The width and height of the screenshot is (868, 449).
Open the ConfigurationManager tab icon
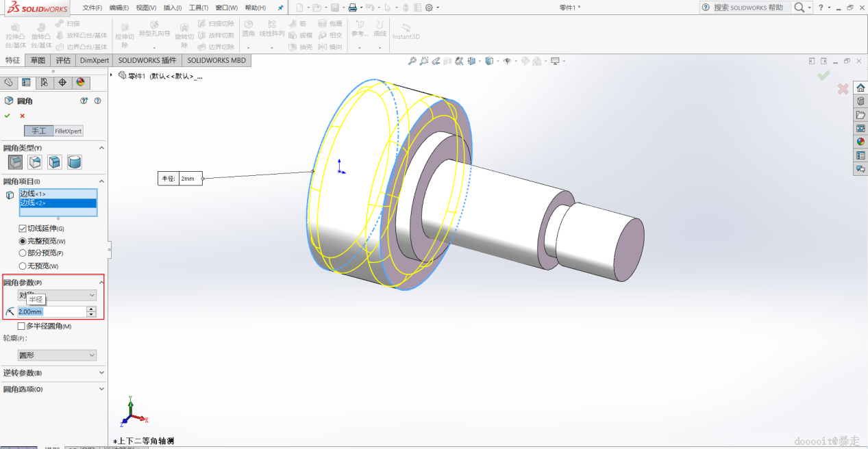pyautogui.click(x=44, y=82)
